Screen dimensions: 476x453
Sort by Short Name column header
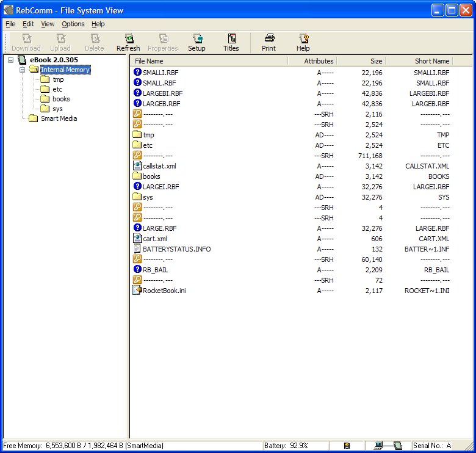(419, 61)
